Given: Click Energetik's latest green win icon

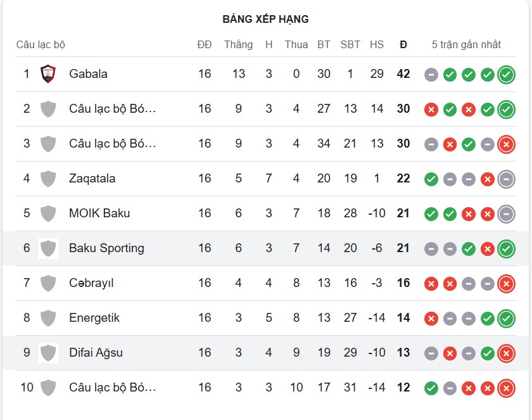Looking at the screenshot, I should 505,318.
